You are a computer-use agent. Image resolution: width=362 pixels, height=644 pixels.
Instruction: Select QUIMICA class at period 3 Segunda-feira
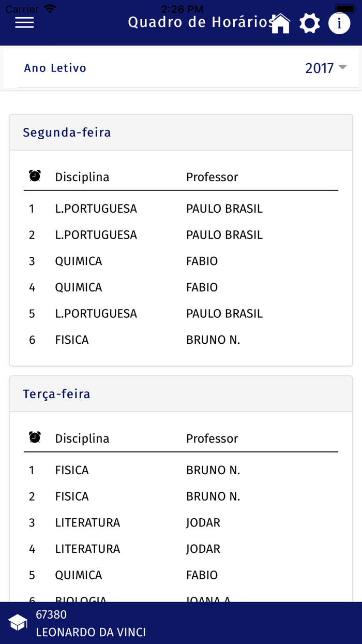[x=78, y=261]
